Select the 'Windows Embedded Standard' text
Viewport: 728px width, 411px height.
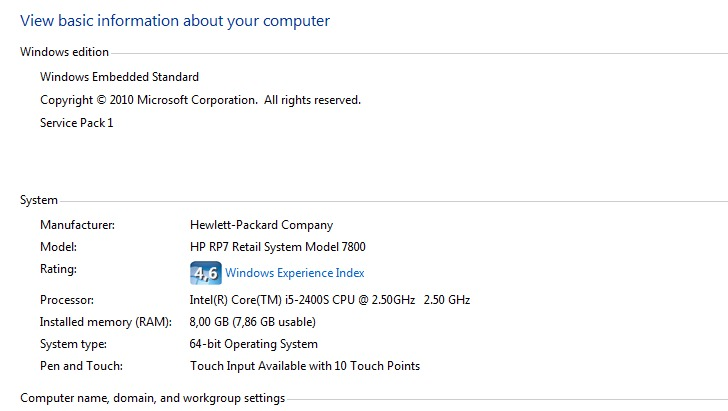(119, 77)
